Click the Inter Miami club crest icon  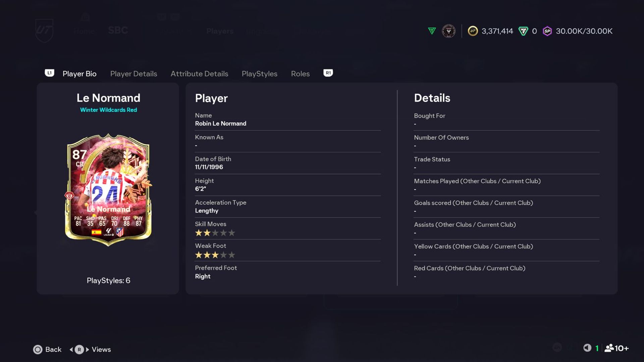click(x=448, y=31)
